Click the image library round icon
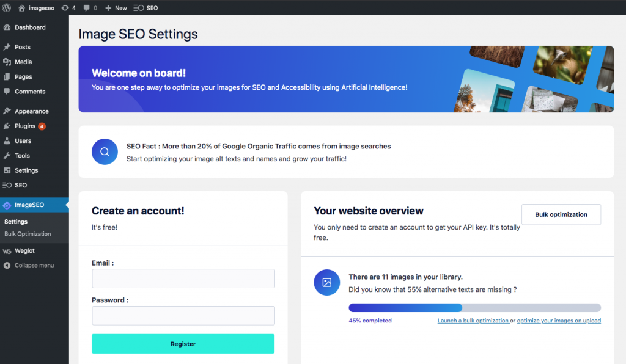Image resolution: width=626 pixels, height=364 pixels. click(x=326, y=282)
